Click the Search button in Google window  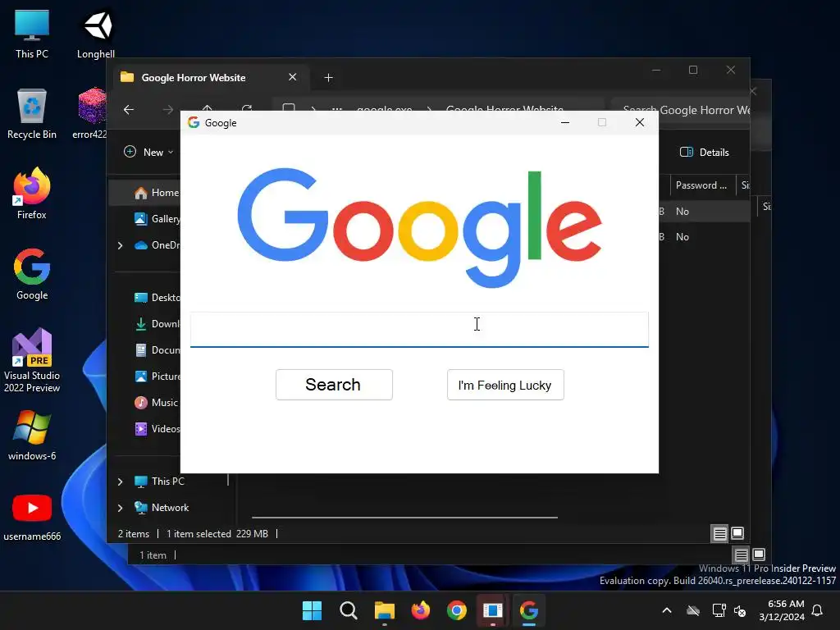[334, 385]
